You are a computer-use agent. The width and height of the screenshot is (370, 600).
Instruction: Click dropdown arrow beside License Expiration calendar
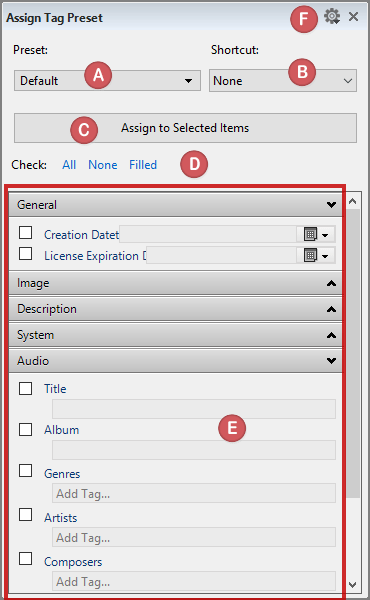point(325,256)
